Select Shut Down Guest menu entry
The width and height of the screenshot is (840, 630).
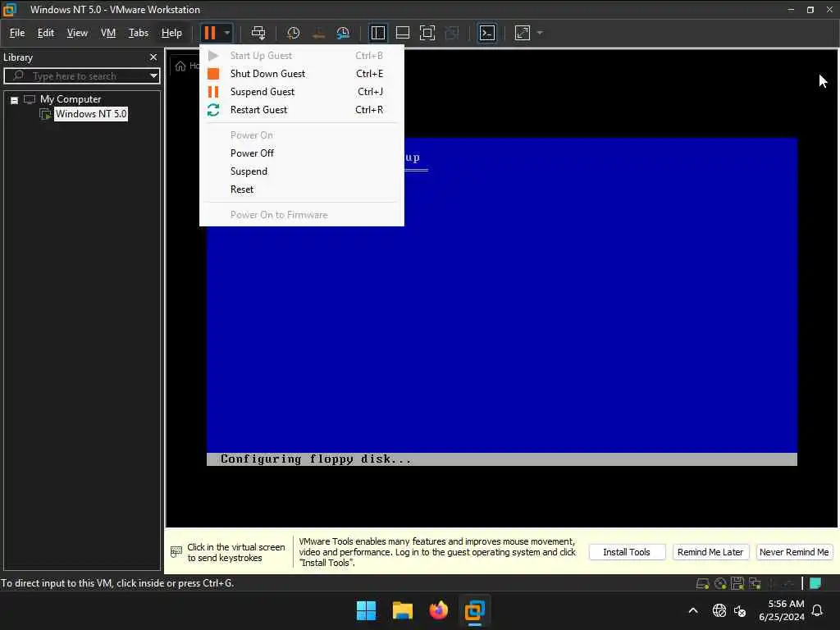(x=302, y=73)
